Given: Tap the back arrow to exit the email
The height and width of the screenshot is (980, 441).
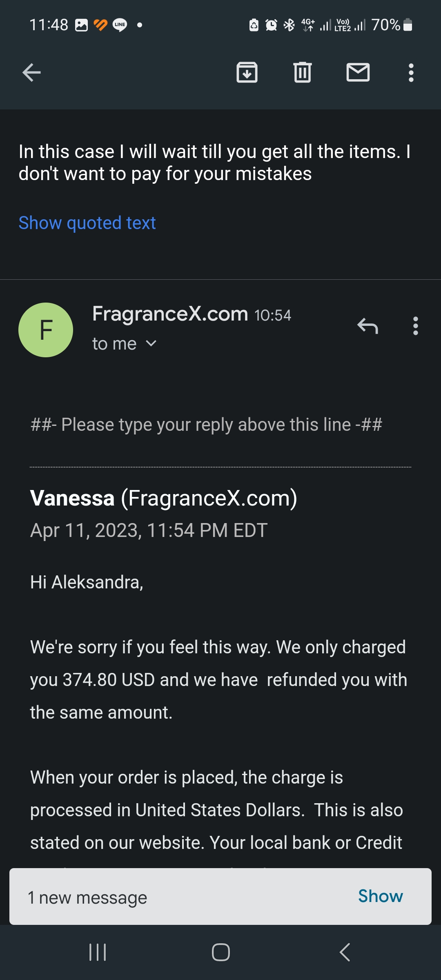Looking at the screenshot, I should coord(31,73).
